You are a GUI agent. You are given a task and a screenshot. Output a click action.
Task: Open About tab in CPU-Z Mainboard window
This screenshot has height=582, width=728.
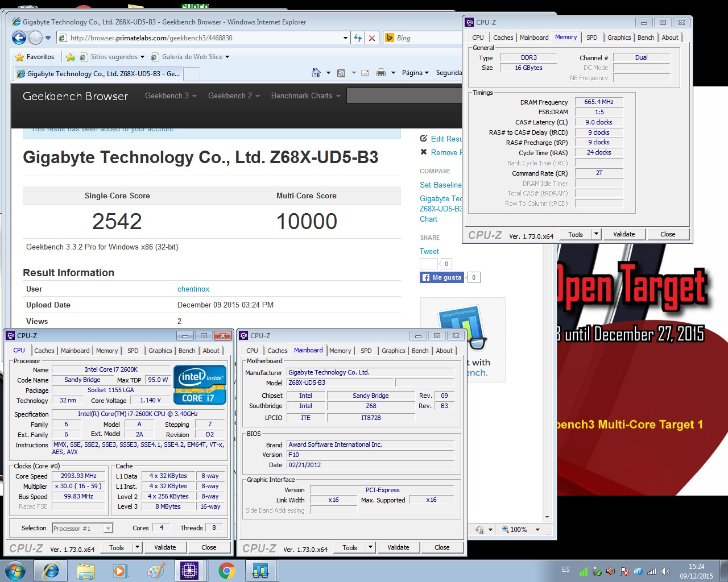(x=444, y=351)
